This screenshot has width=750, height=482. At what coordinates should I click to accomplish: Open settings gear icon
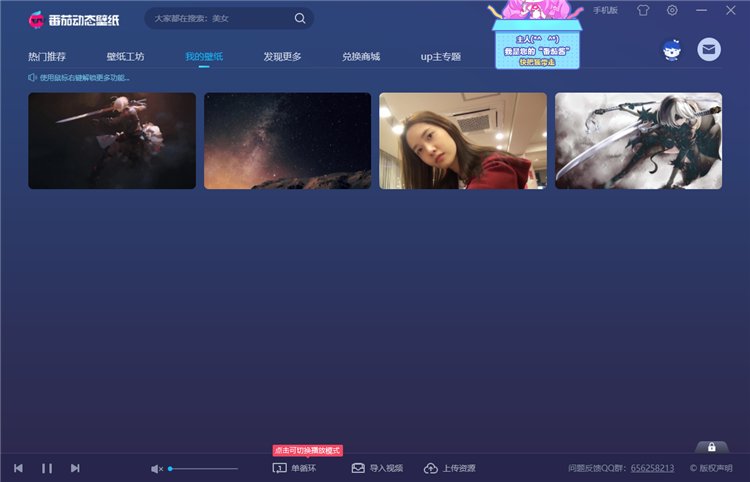pyautogui.click(x=672, y=10)
